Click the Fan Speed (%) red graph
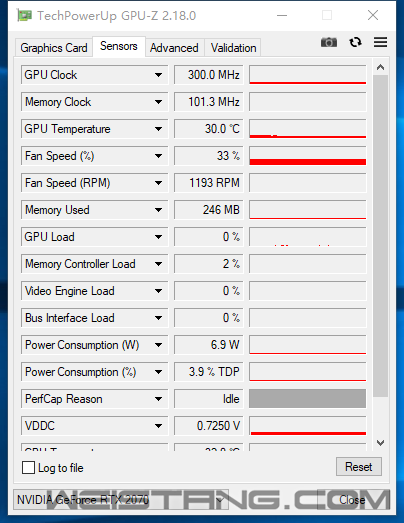The height and width of the screenshot is (523, 404). coord(308,156)
